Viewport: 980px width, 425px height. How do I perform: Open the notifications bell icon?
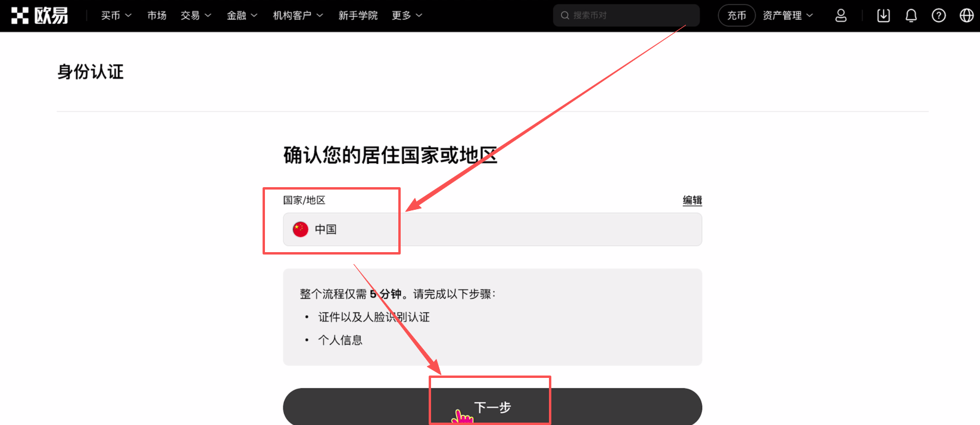point(911,15)
